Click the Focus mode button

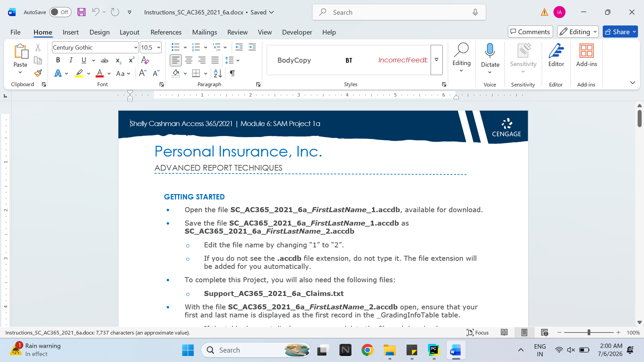478,333
